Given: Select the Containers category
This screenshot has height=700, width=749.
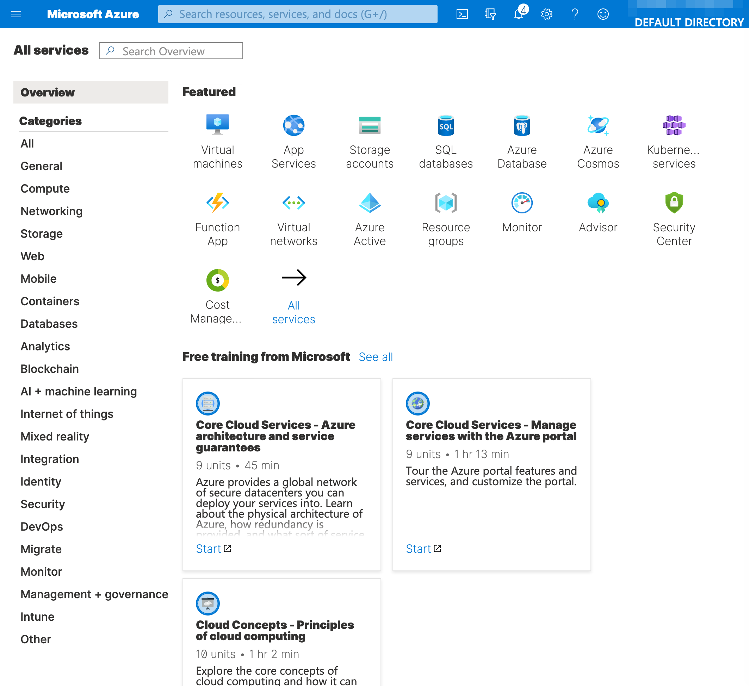Looking at the screenshot, I should pyautogui.click(x=50, y=301).
